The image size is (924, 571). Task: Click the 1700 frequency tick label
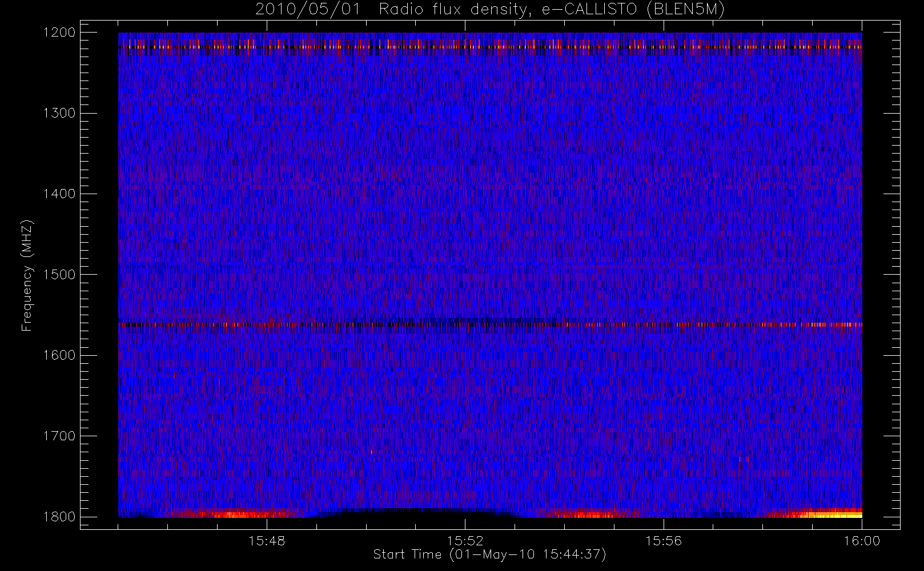tap(59, 436)
